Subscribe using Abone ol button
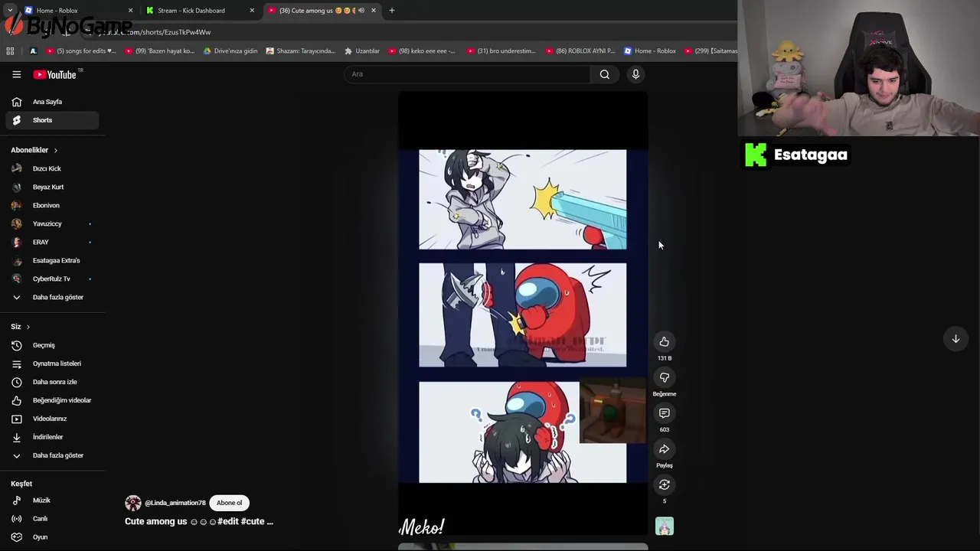The image size is (980, 551). point(229,503)
